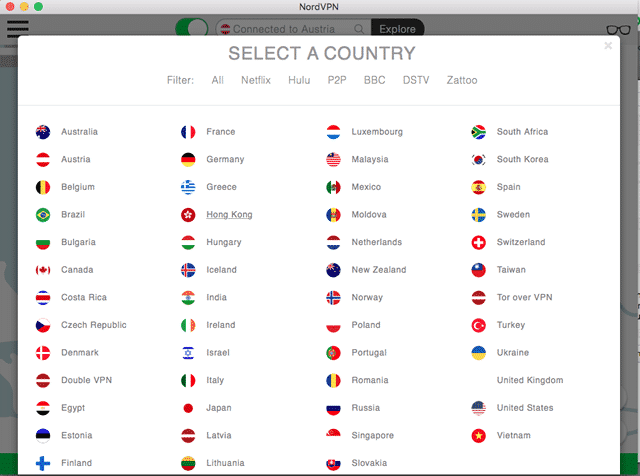The image size is (640, 476).
Task: Click the Tor over VPN entry
Action: (524, 297)
